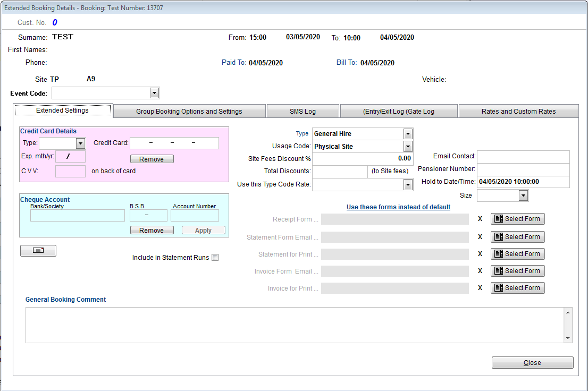588x391 pixels.
Task: Expand the Size dropdown
Action: pyautogui.click(x=524, y=195)
